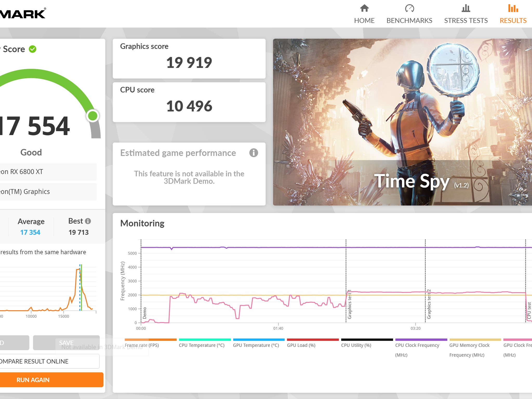Click the green score gauge indicator dot
532x399 pixels.
pyautogui.click(x=93, y=116)
